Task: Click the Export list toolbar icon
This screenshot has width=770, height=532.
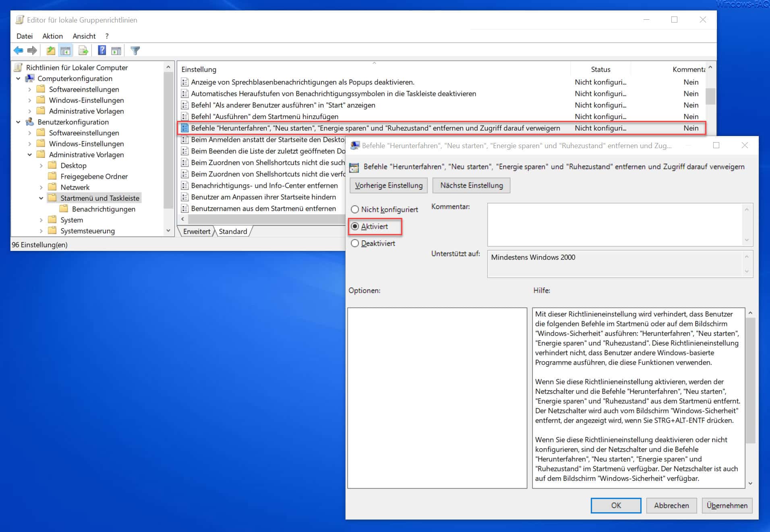Action: tap(83, 50)
